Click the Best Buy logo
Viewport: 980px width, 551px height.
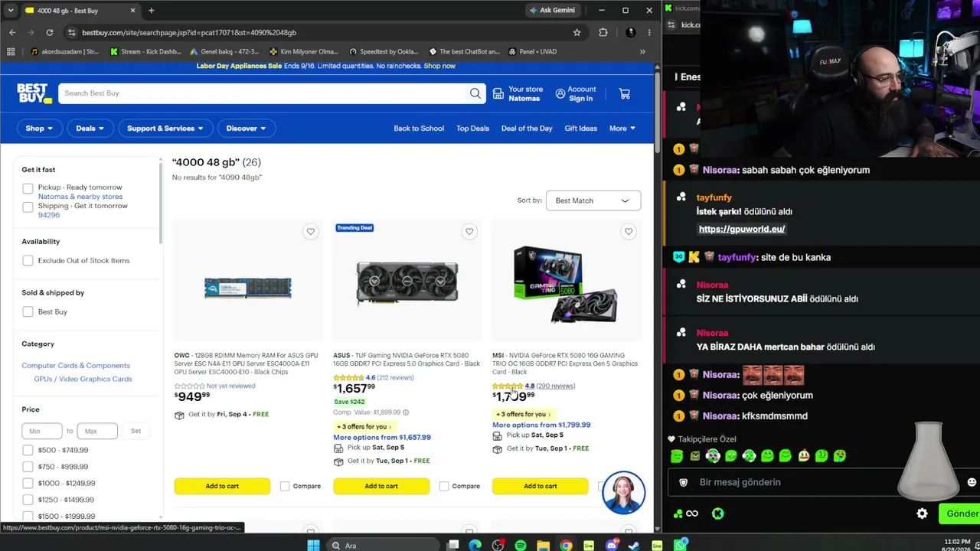tap(34, 93)
